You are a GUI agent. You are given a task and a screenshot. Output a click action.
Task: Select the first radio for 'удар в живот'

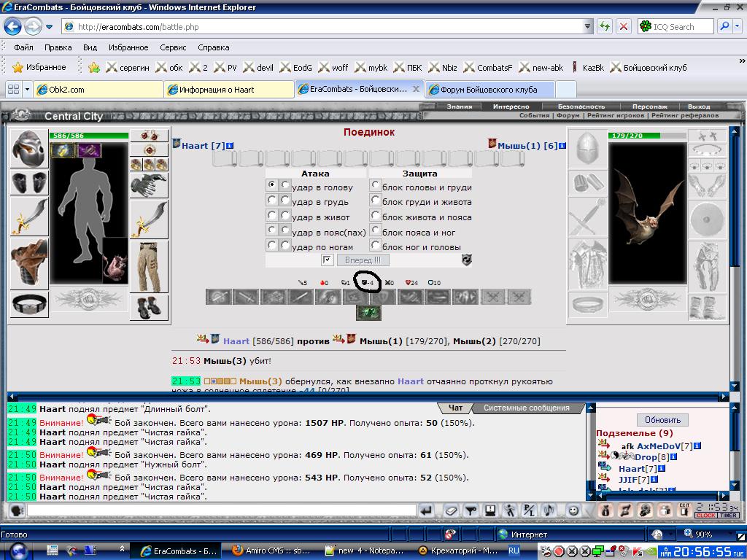(271, 215)
